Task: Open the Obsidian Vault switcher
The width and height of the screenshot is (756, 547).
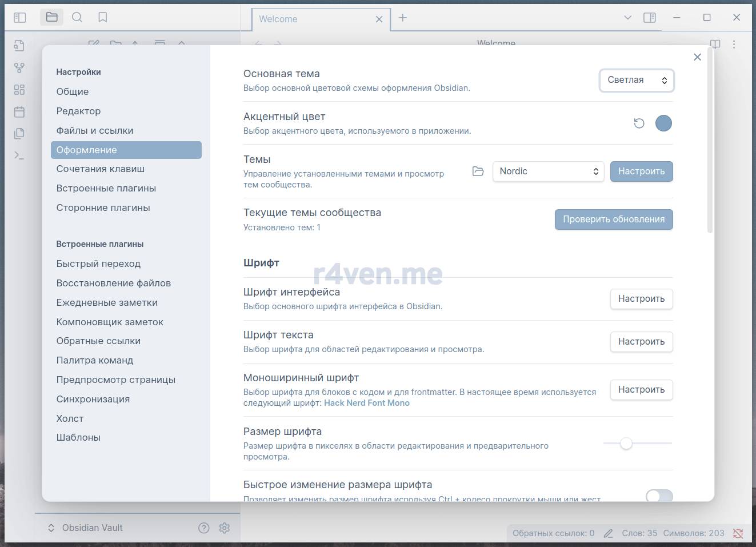Action: pos(86,528)
